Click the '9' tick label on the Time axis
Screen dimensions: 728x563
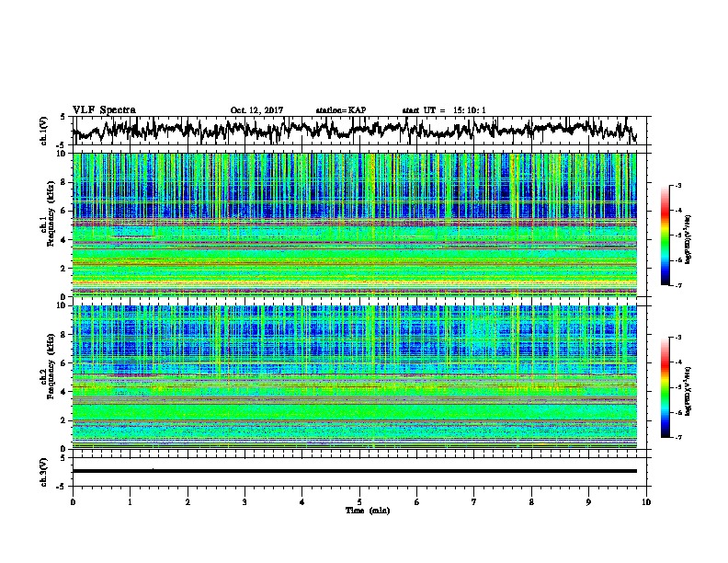click(588, 502)
